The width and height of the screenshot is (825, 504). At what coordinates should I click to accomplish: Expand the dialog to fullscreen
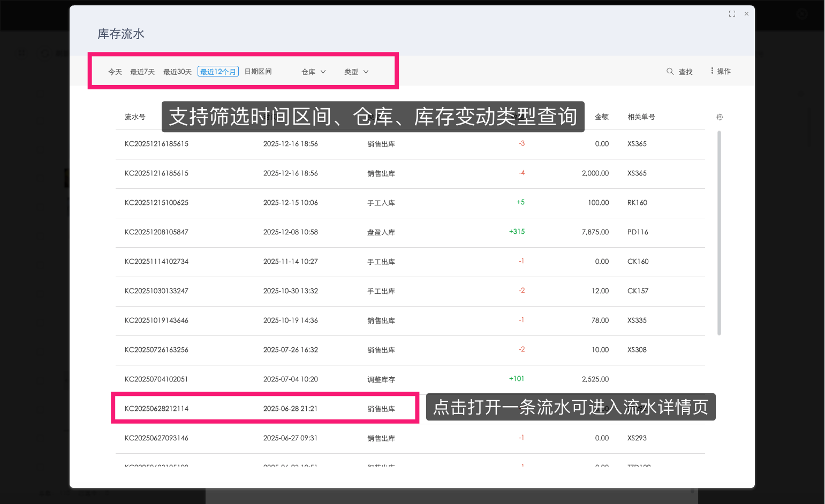pos(732,13)
